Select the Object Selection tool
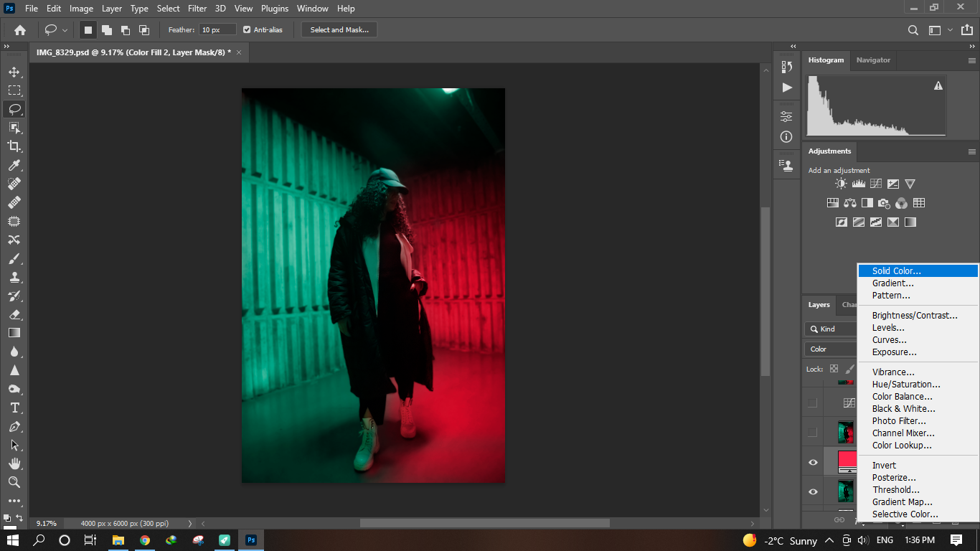This screenshot has height=551, width=980. (14, 128)
